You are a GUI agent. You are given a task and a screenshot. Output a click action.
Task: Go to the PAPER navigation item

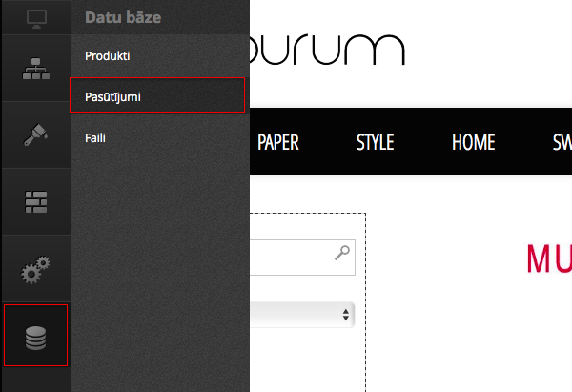click(278, 142)
